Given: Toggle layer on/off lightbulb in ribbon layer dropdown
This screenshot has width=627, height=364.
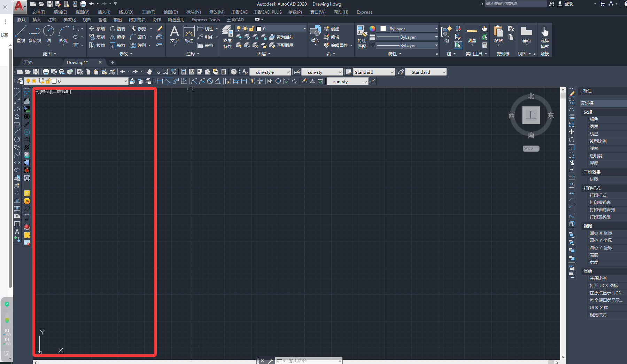Looking at the screenshot, I should [239, 29].
